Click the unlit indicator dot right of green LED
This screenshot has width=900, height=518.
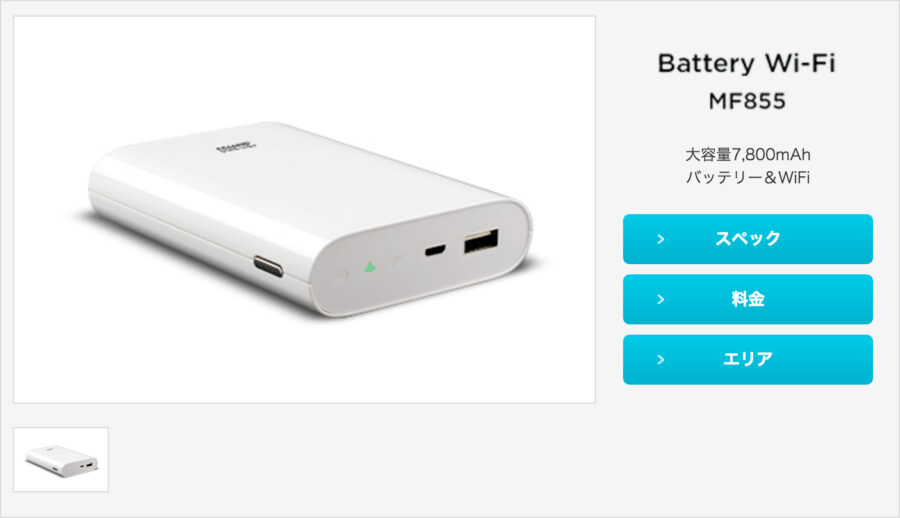pyautogui.click(x=396, y=261)
